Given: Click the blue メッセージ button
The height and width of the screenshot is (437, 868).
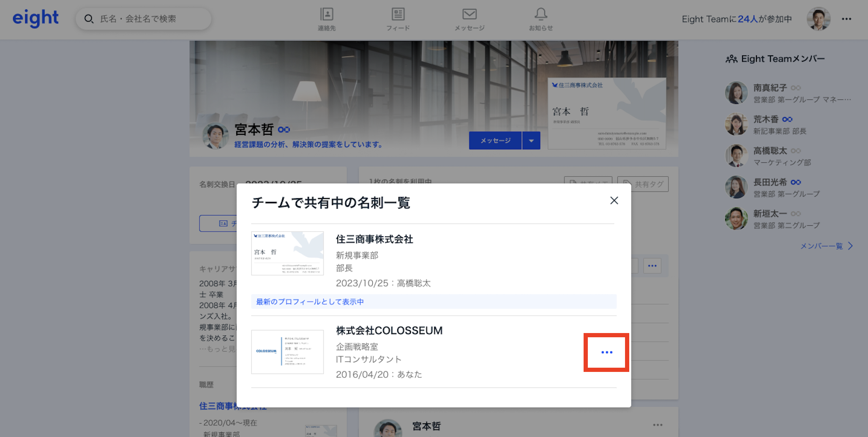Looking at the screenshot, I should tap(495, 141).
